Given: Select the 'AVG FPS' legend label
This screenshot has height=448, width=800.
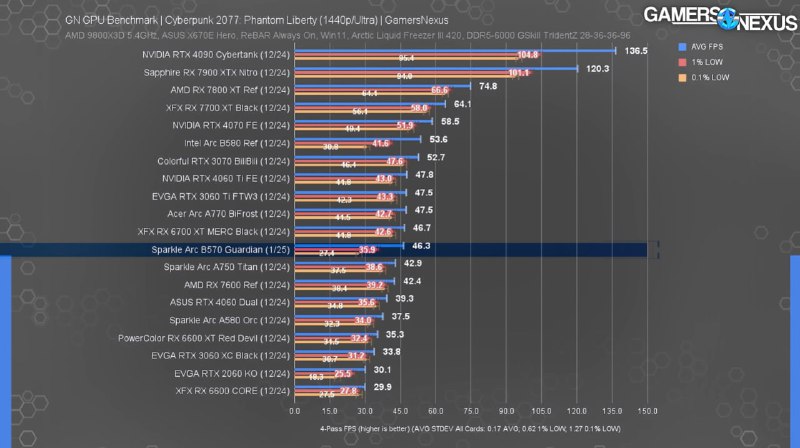Looking at the screenshot, I should (x=707, y=47).
